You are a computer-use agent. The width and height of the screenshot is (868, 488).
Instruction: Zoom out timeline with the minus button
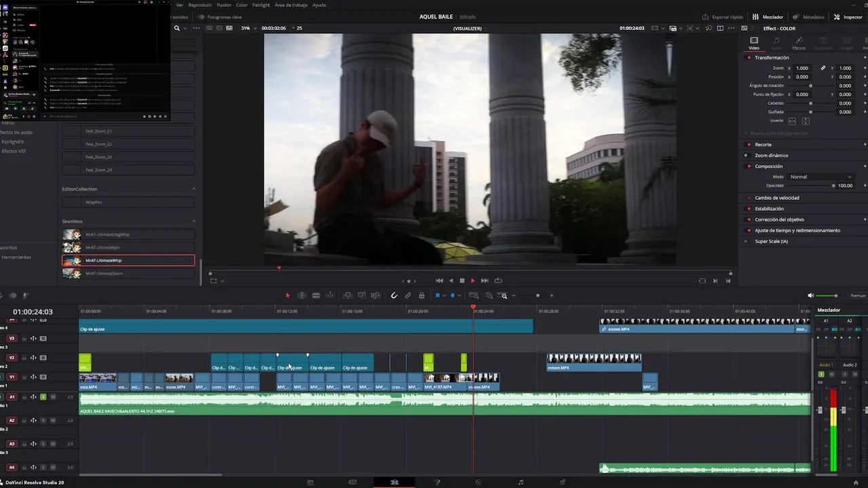513,296
